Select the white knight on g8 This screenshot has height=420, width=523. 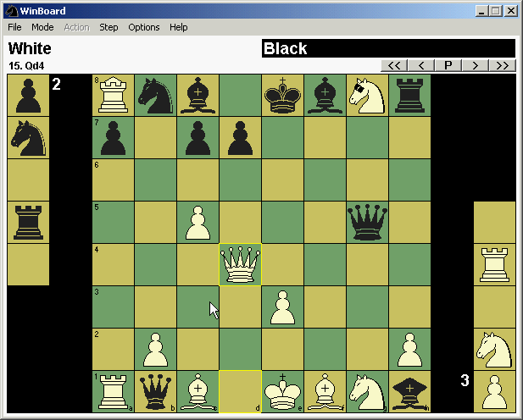[367, 96]
